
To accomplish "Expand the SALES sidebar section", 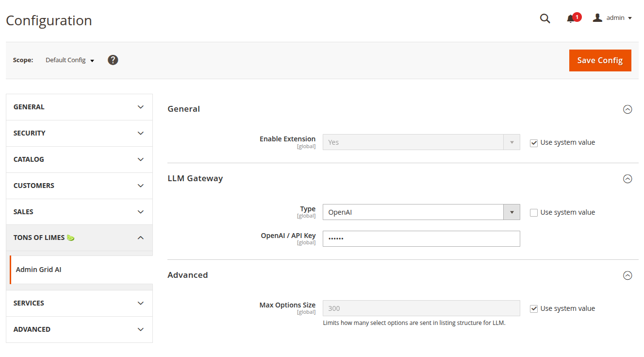I will (79, 212).
